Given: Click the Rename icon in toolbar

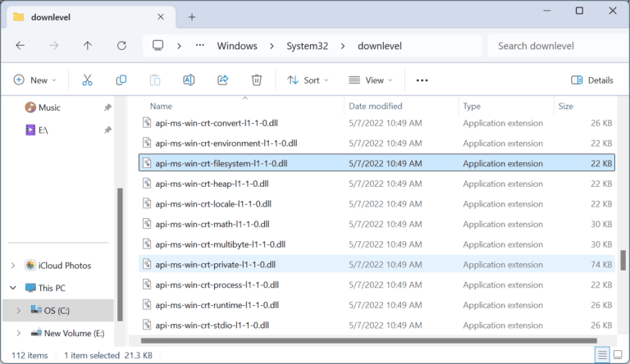Looking at the screenshot, I should 189,80.
